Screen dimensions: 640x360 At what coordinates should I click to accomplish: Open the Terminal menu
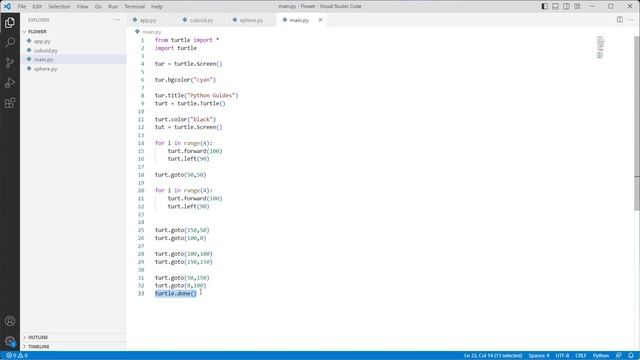[x=135, y=7]
